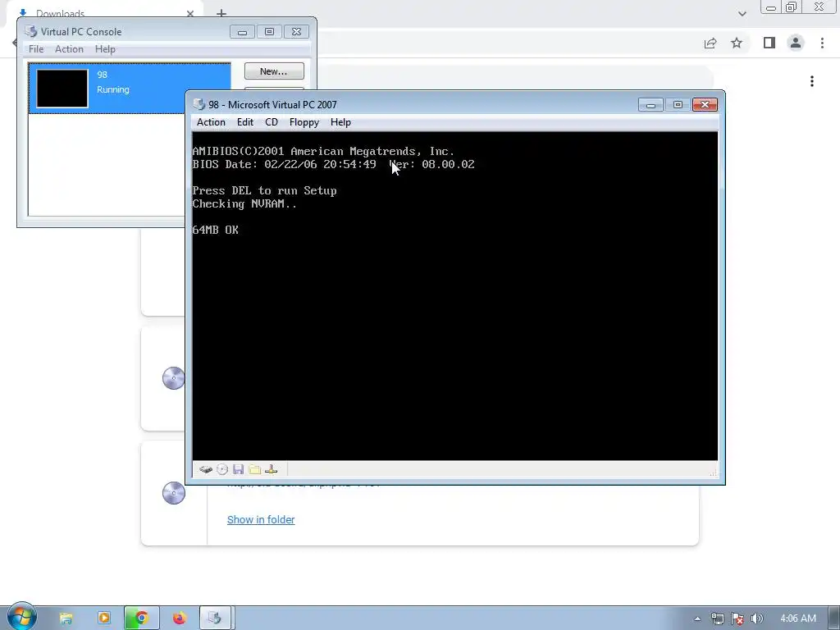Click the Show desktop button at taskbar edge
This screenshot has width=840, height=630.
834,619
